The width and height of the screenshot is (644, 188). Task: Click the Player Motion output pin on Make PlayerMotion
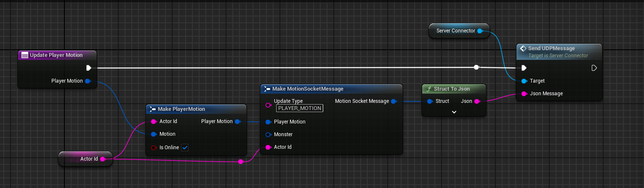pos(238,121)
